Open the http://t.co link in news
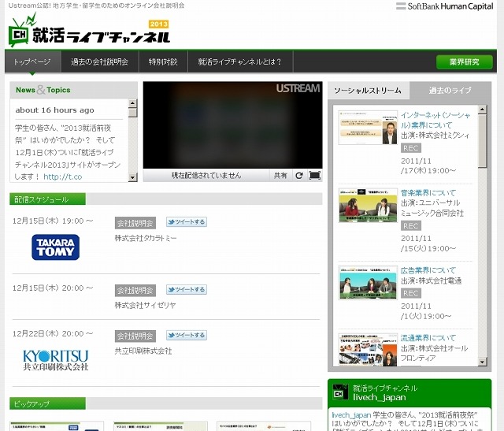This screenshot has height=431, width=504. click(x=63, y=177)
